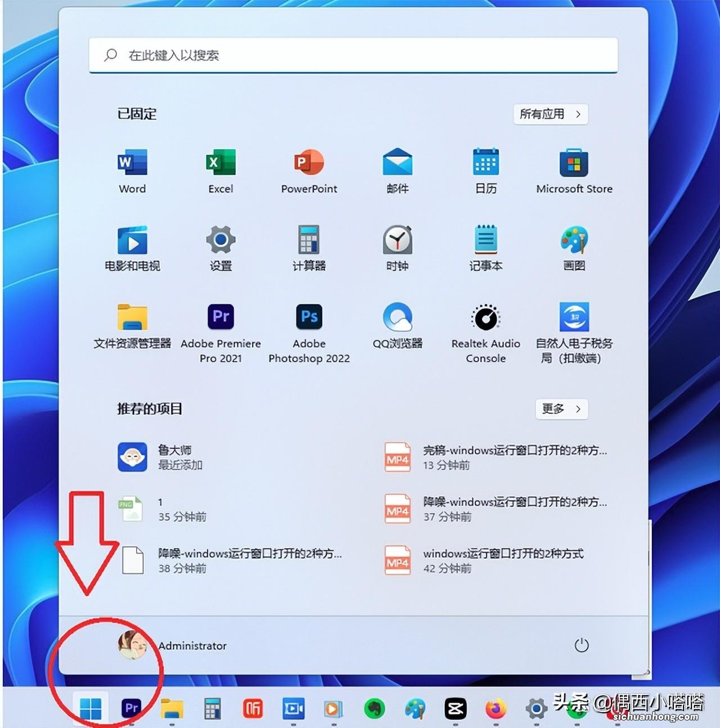
Task: Open Word from pinned apps
Action: pyautogui.click(x=132, y=171)
